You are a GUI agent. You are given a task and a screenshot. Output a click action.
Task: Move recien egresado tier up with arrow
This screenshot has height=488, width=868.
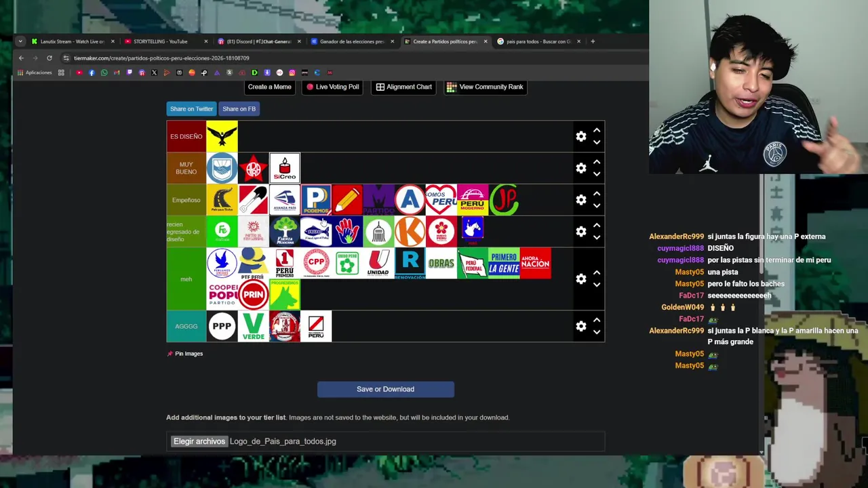597,225
